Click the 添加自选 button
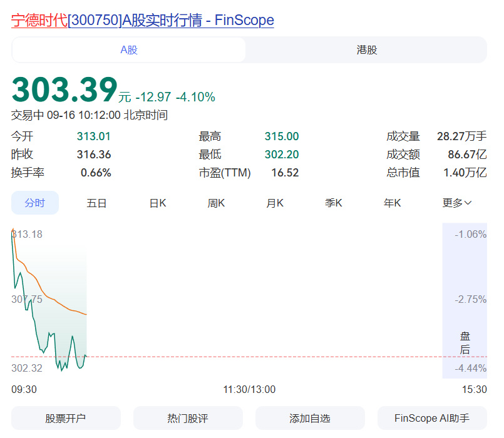This screenshot has height=438, width=504. [x=310, y=418]
